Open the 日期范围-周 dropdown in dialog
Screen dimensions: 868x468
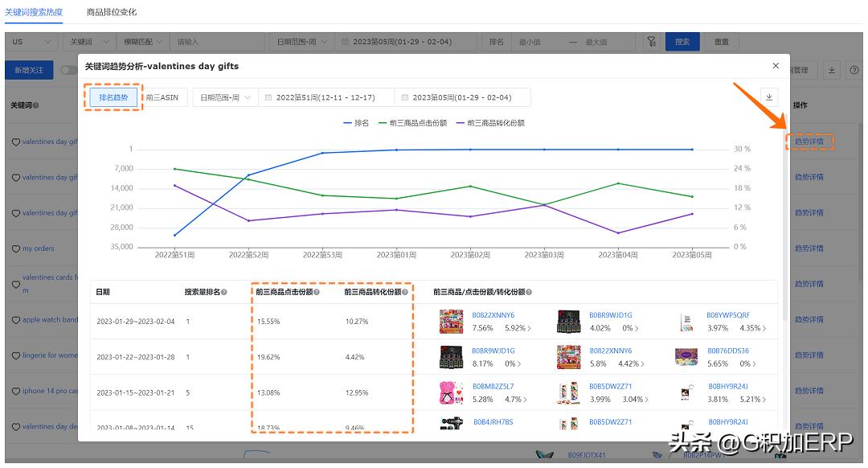225,97
